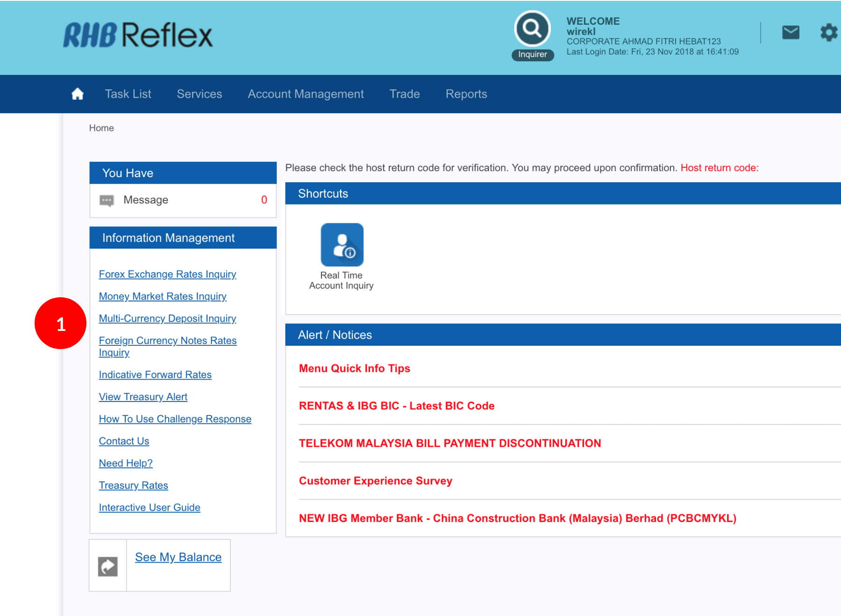Expand the Account Management menu
The width and height of the screenshot is (841, 616).
pos(306,94)
